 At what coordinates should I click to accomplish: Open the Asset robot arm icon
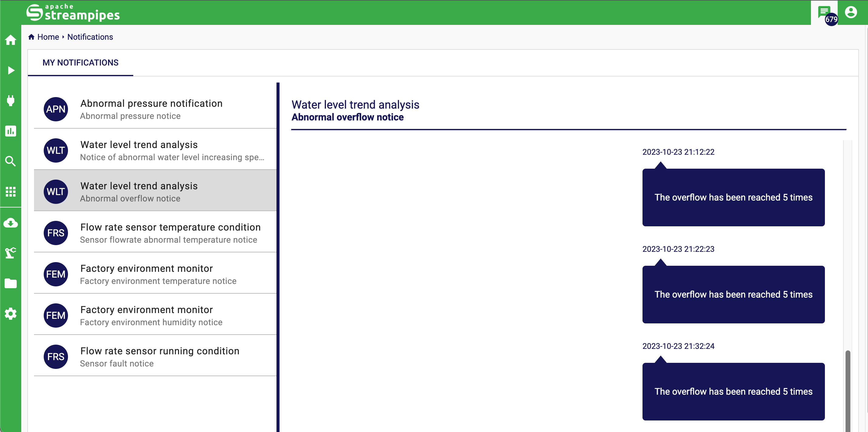coord(10,253)
